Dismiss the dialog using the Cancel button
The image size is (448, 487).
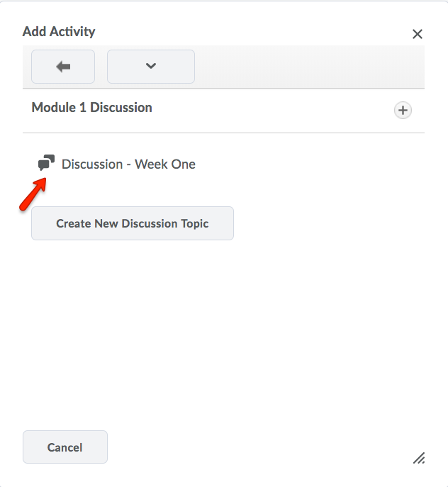pyautogui.click(x=65, y=447)
